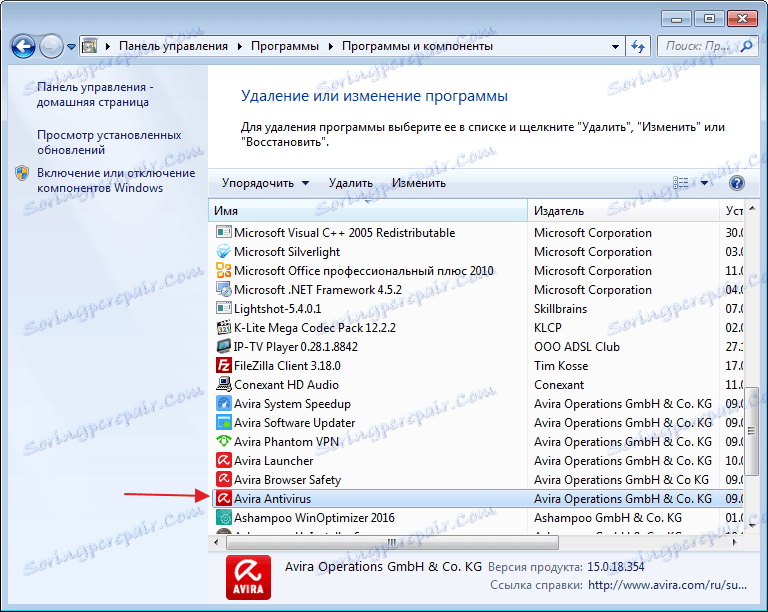This screenshot has height=612, width=768.
Task: Sort by Издатель column header
Action: (624, 211)
